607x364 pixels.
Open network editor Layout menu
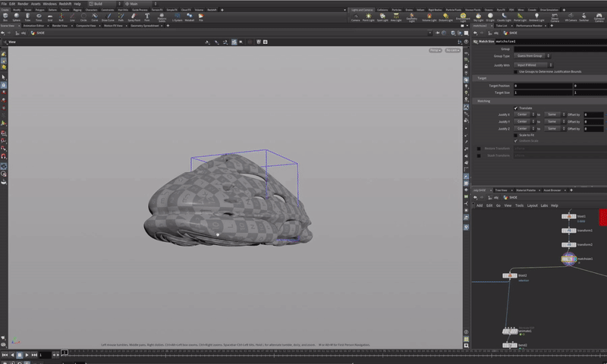click(x=533, y=206)
